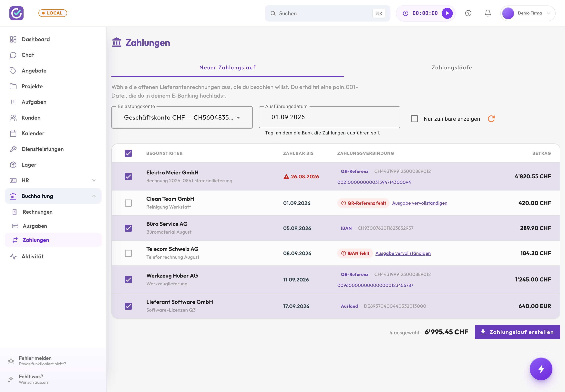Click the refresh icon next to Nur zahlbare

(x=491, y=119)
